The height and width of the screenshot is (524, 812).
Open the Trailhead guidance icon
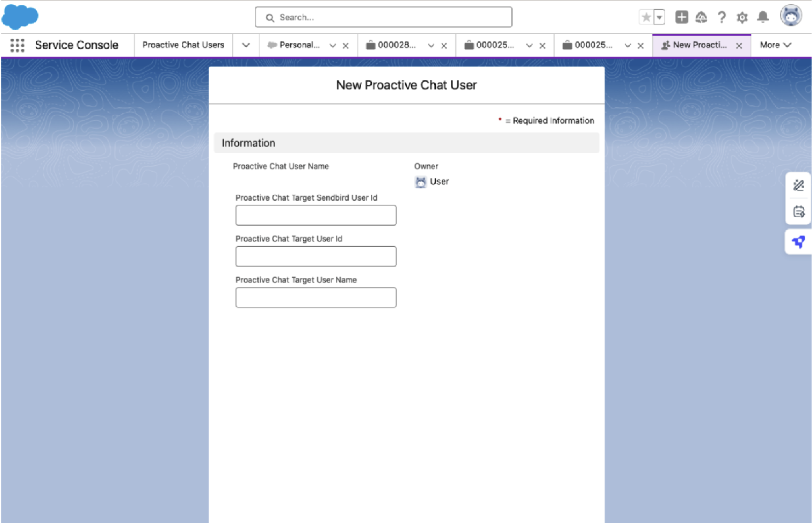tap(701, 17)
